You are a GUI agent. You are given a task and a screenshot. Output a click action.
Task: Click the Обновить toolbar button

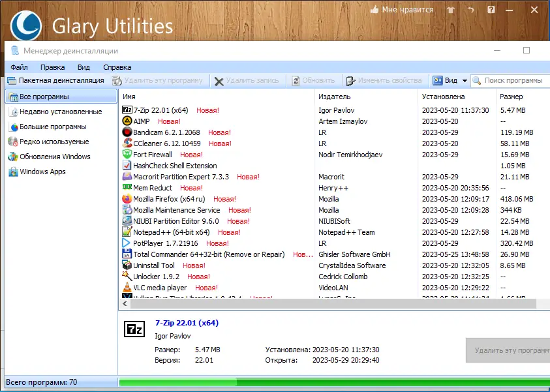point(313,81)
